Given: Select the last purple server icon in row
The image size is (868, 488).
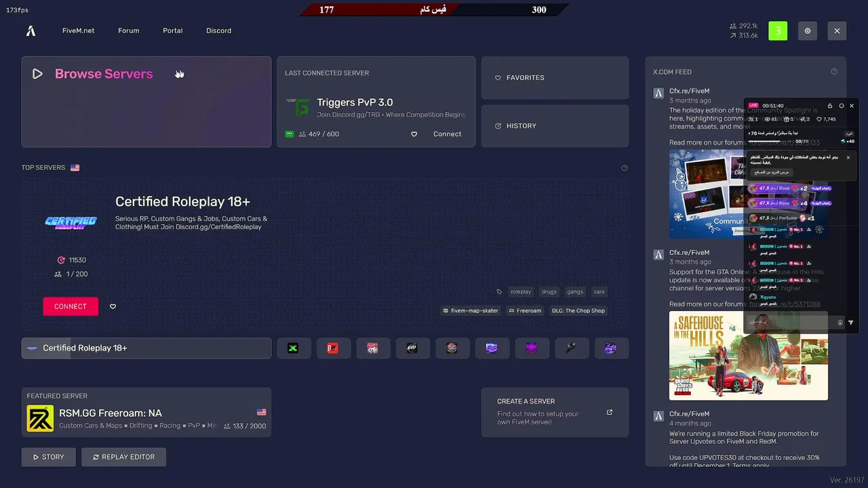Looking at the screenshot, I should tap(610, 348).
